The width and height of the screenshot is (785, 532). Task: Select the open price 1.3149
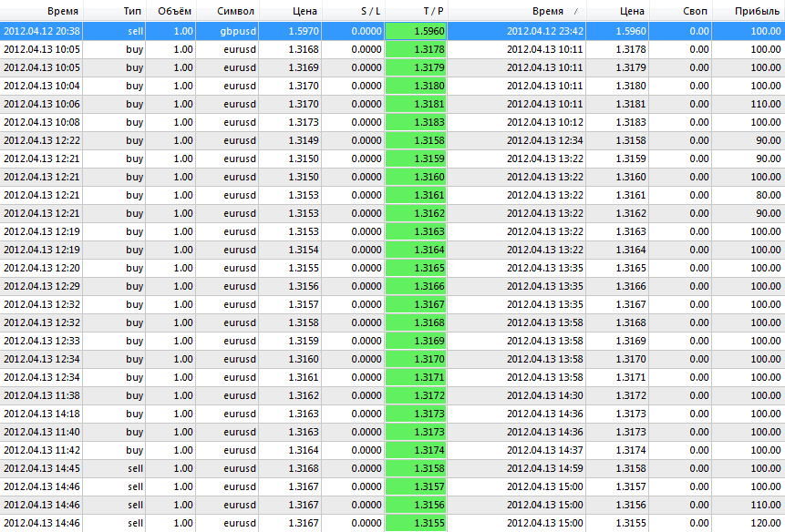304,140
